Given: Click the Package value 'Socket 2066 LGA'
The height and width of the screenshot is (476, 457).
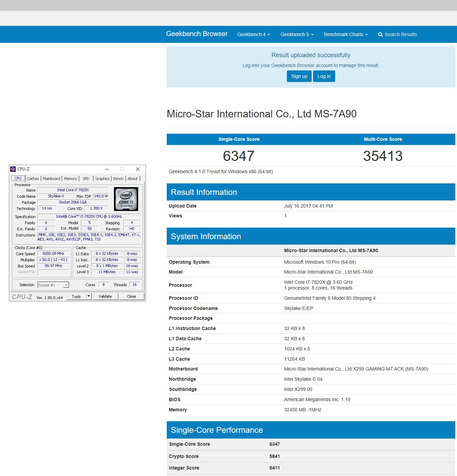Looking at the screenshot, I should [73, 202].
